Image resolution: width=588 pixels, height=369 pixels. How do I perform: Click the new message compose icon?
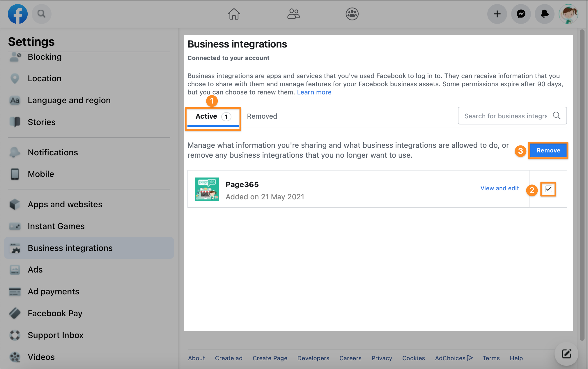click(566, 354)
